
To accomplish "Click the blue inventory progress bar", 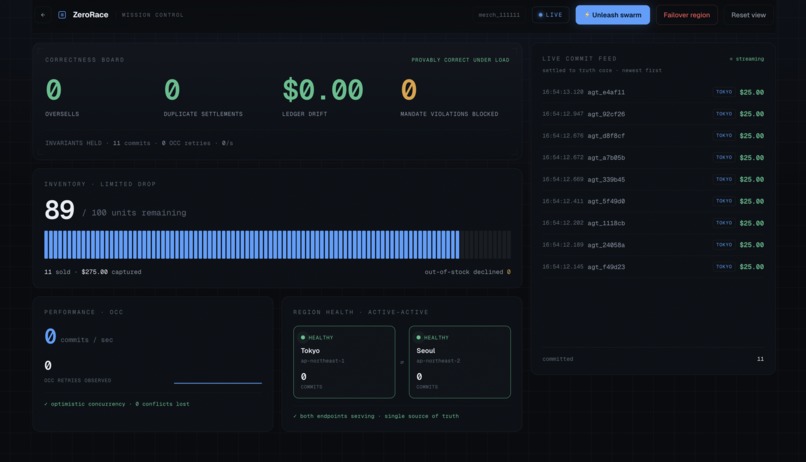I will coord(251,245).
